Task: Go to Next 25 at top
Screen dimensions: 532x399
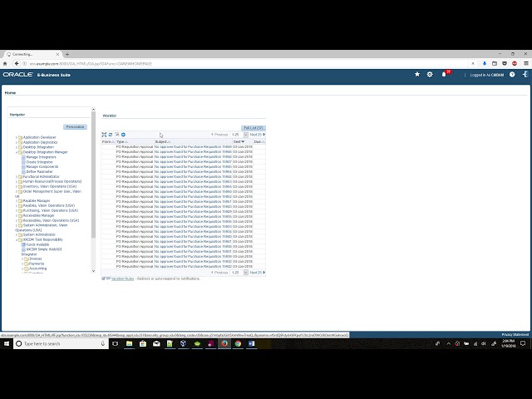Action: pyautogui.click(x=257, y=135)
